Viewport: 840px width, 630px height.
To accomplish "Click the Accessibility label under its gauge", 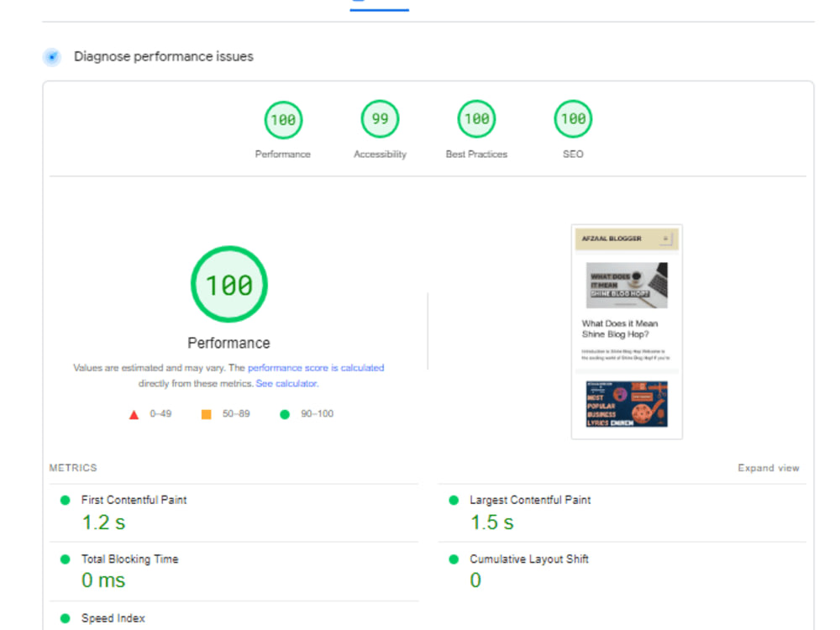I will point(380,155).
